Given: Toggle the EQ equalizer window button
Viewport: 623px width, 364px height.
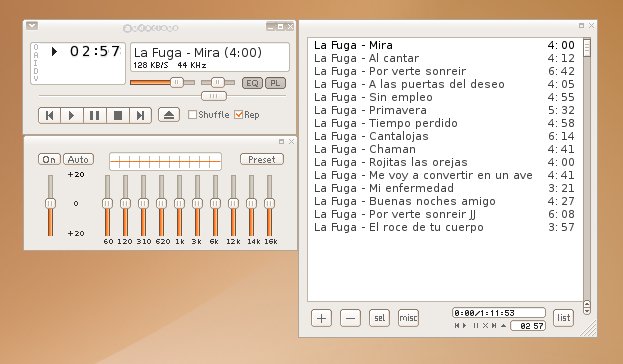Looking at the screenshot, I should [x=252, y=83].
